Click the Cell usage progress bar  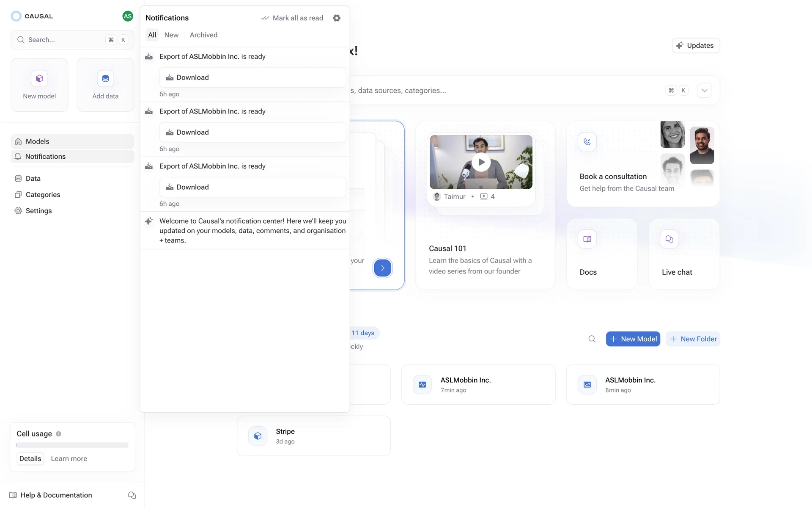click(72, 445)
